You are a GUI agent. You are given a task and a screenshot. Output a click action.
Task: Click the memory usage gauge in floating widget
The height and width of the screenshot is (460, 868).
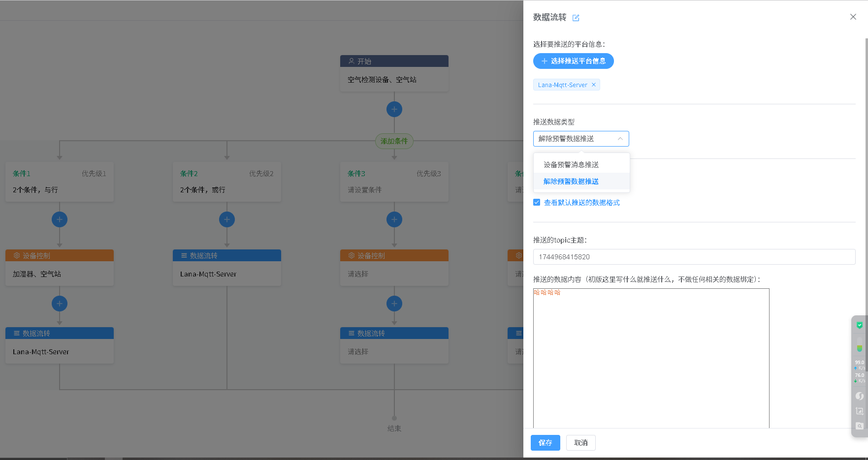859,344
